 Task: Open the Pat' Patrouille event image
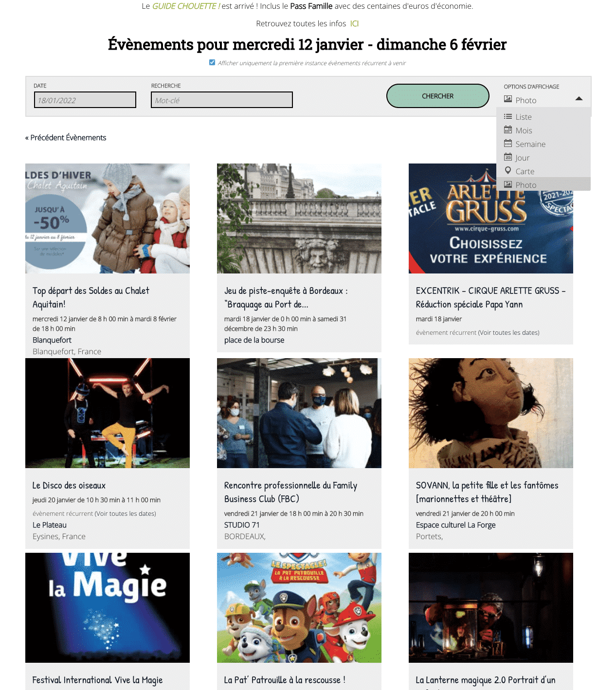pyautogui.click(x=299, y=608)
